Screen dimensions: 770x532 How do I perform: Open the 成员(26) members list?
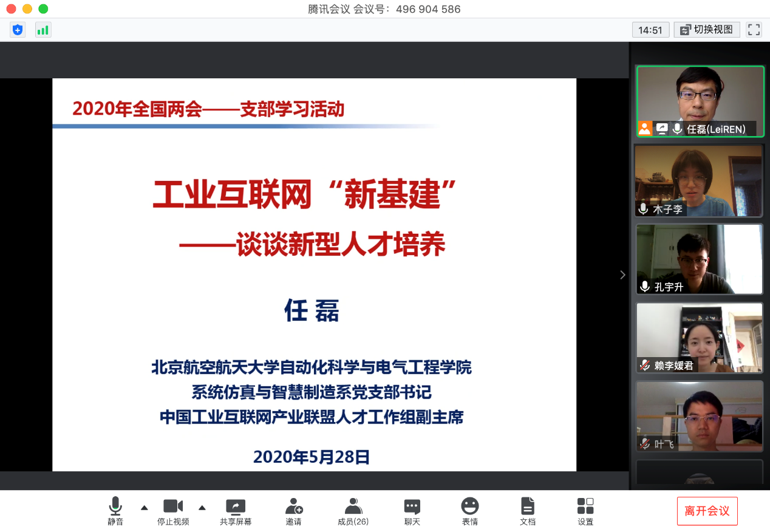[x=353, y=511]
